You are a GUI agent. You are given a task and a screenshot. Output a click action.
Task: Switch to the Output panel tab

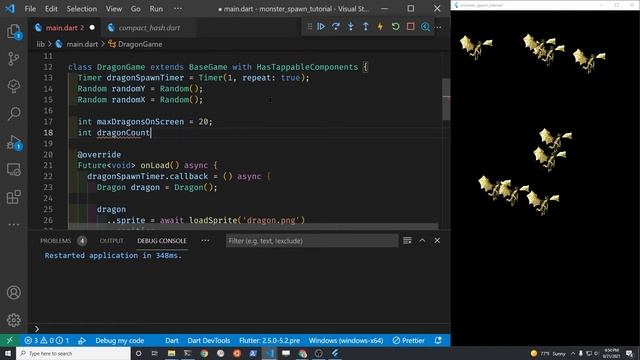pos(111,241)
